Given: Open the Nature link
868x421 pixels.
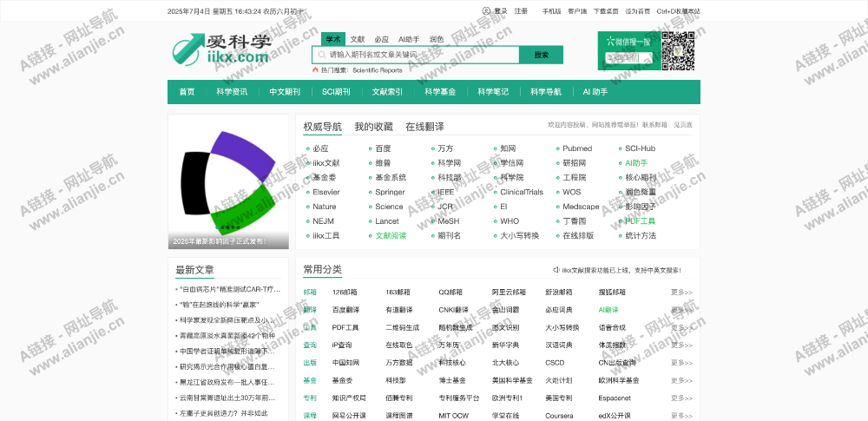Looking at the screenshot, I should coord(324,207).
